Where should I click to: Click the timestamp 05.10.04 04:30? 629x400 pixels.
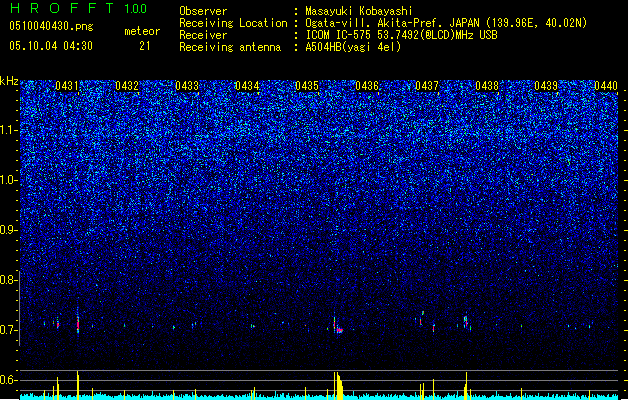[51, 46]
